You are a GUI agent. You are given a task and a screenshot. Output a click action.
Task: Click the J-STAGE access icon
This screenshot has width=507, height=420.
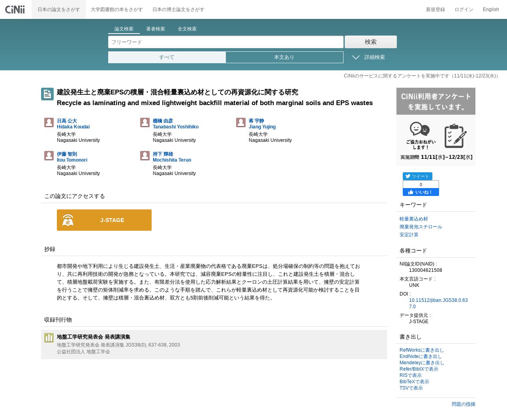tap(68, 220)
